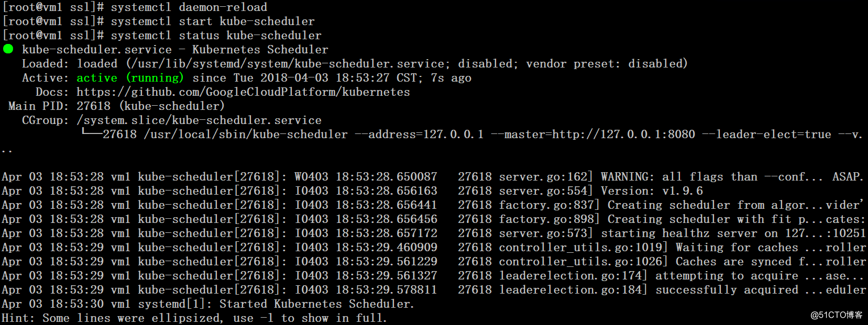This screenshot has height=325, width=868.
Task: Click the 'Started Kubernetes Scheduler' systemd line
Action: (208, 304)
